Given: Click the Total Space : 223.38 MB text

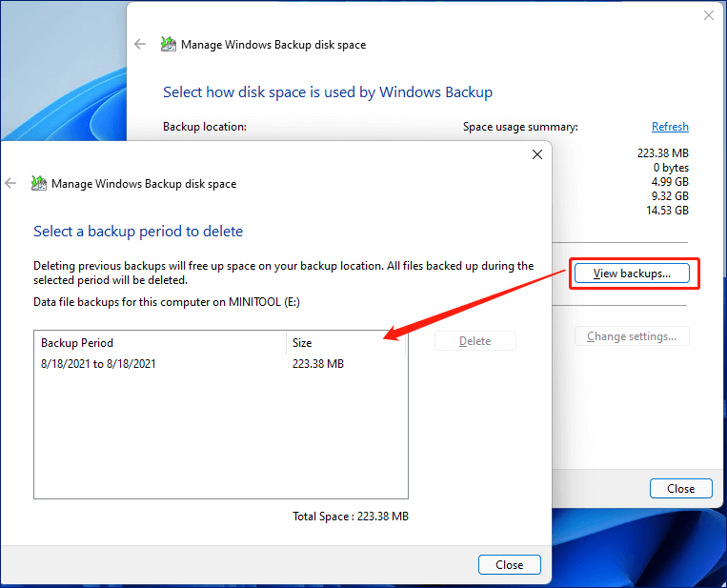Looking at the screenshot, I should (351, 517).
